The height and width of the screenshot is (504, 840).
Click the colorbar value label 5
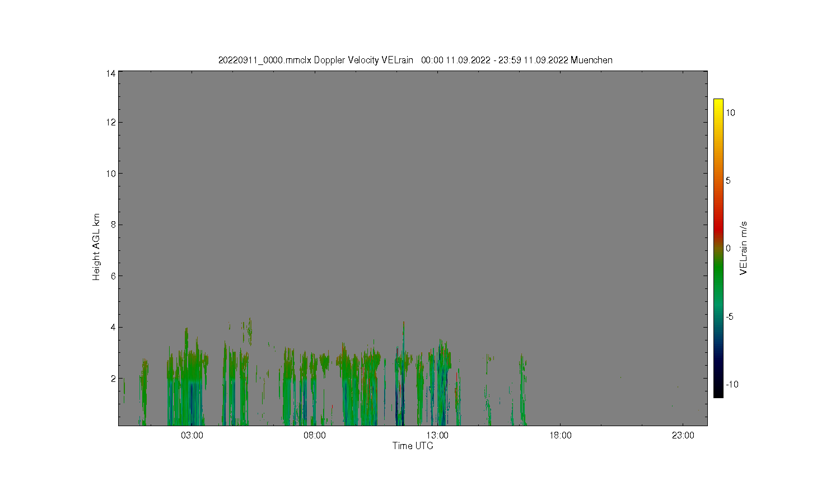(729, 180)
